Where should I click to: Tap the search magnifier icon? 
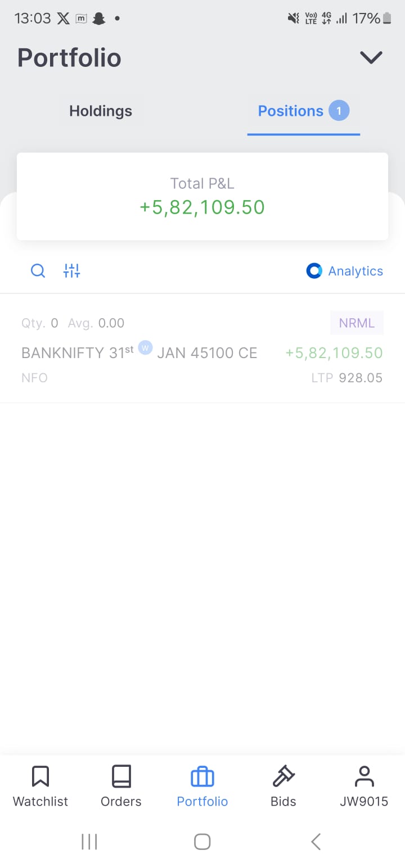38,271
